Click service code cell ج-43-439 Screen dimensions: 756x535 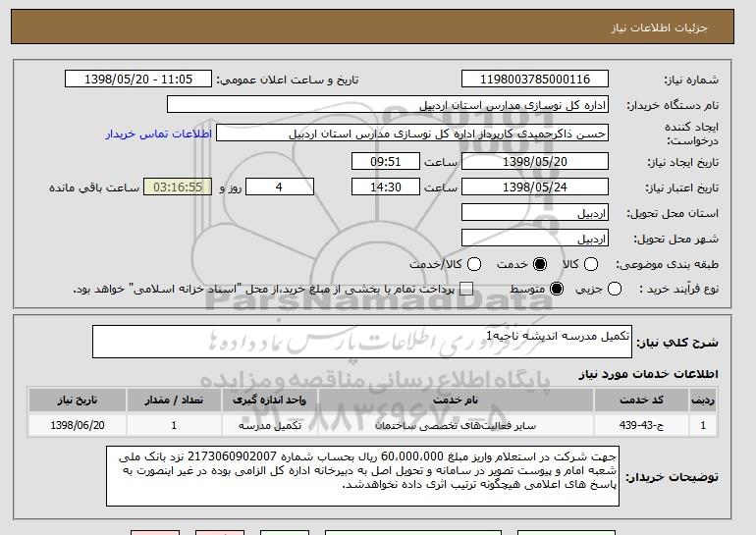pyautogui.click(x=641, y=426)
